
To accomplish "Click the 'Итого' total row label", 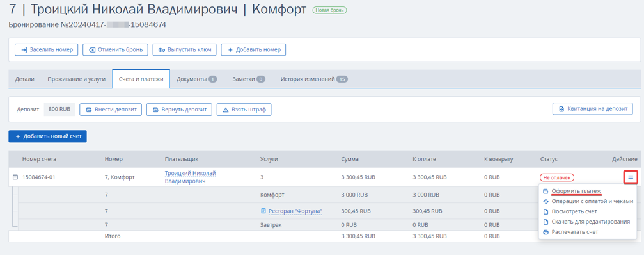I will click(x=113, y=236).
